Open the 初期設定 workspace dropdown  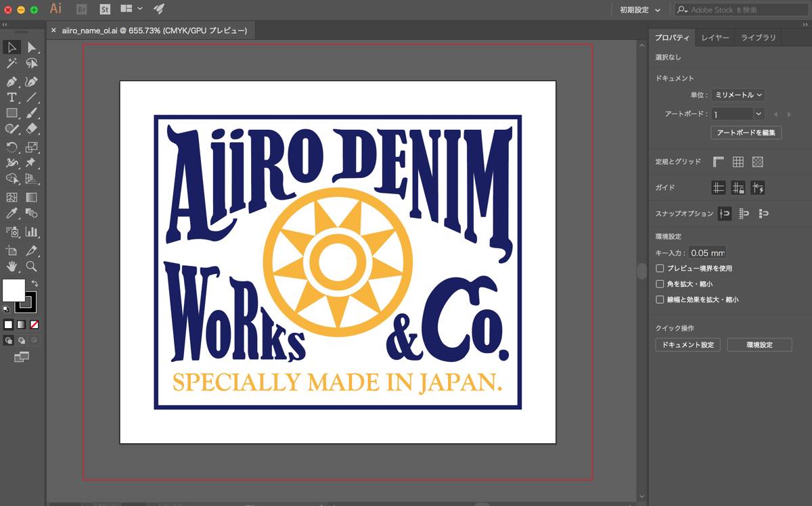click(640, 9)
